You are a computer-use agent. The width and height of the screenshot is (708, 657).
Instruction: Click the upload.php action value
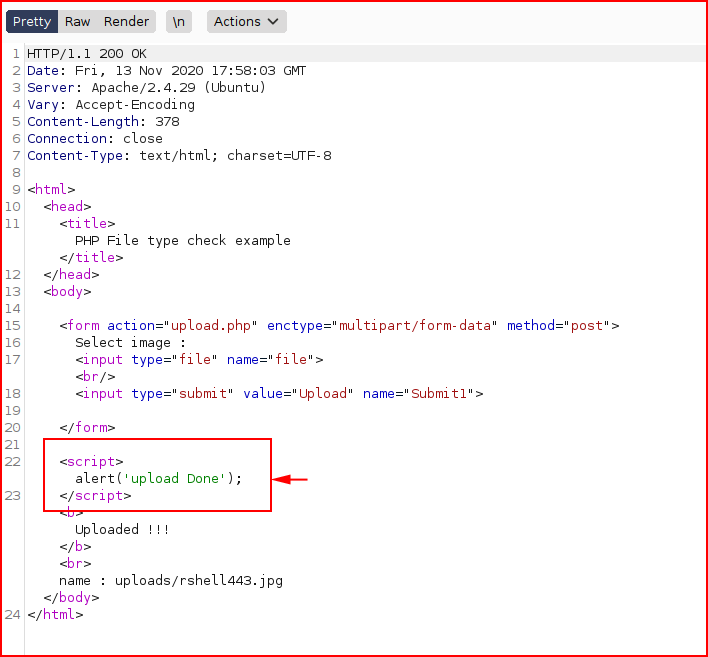click(210, 326)
